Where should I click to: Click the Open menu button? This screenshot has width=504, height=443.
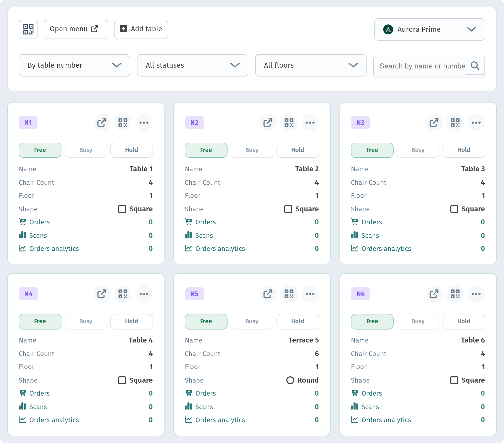76,29
